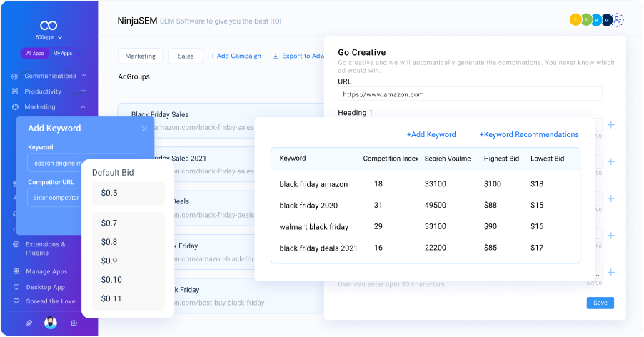Switch to My Apps toggle
This screenshot has width=644, height=337.
coord(62,54)
